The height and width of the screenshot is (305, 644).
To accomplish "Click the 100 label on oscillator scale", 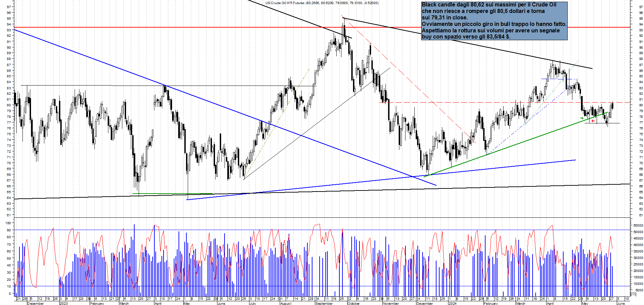I will [x=8, y=223].
